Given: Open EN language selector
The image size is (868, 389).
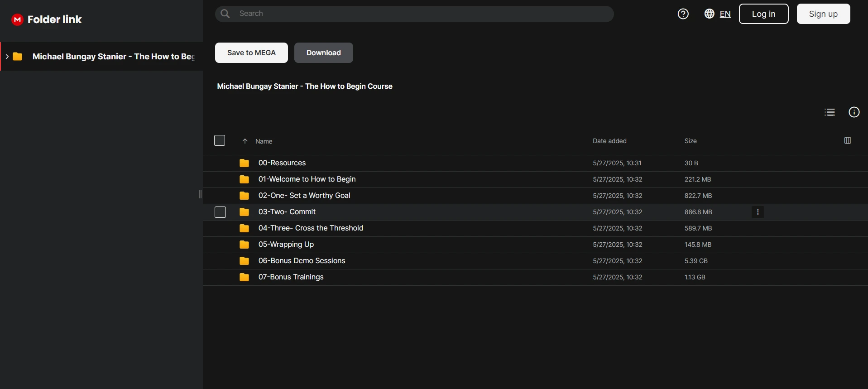Looking at the screenshot, I should coord(725,14).
